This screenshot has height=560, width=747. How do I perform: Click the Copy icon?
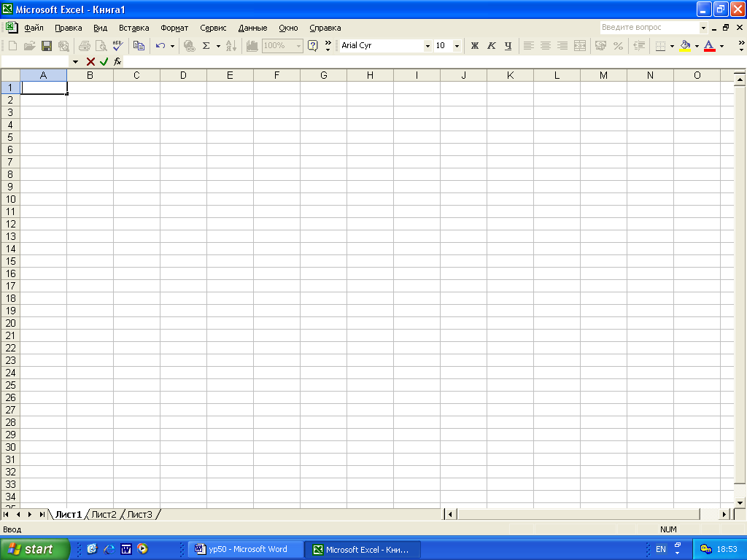pos(139,46)
